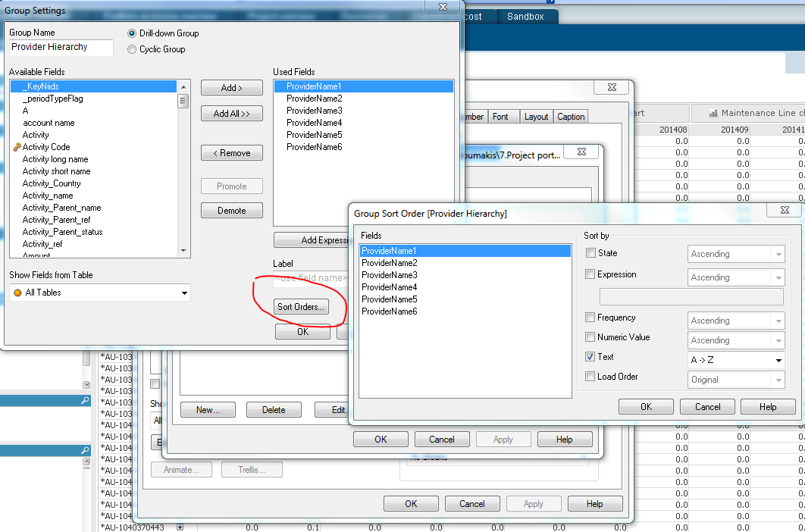Open the Expression sort direction dropdown

[x=736, y=277]
